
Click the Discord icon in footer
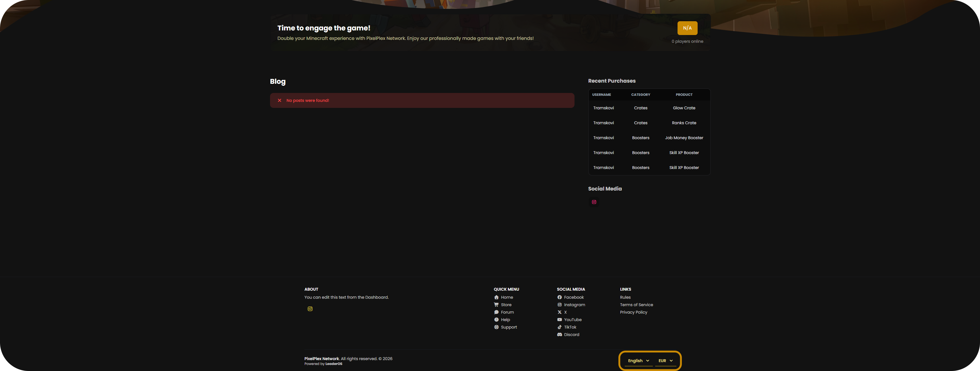[559, 335]
